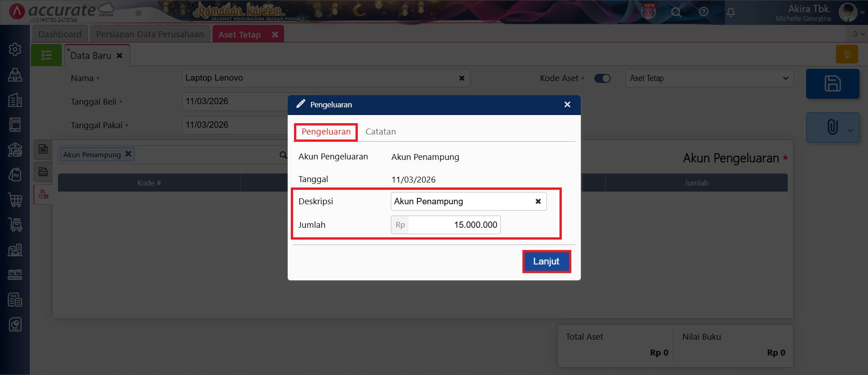Toggle the Kode Aset switch
The height and width of the screenshot is (375, 868).
pos(602,78)
